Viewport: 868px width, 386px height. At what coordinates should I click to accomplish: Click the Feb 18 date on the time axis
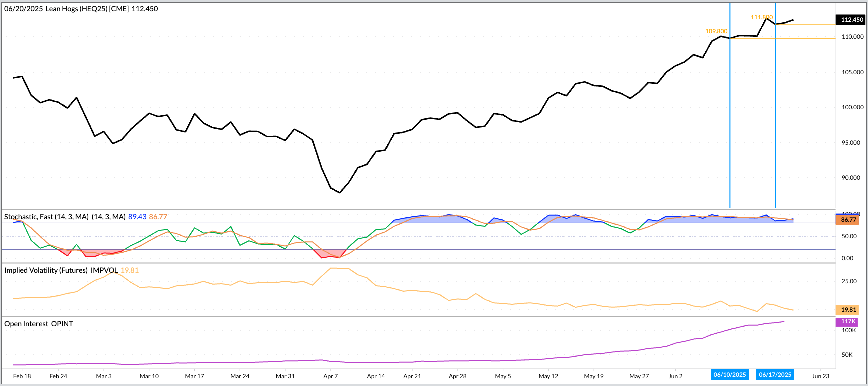pos(22,376)
